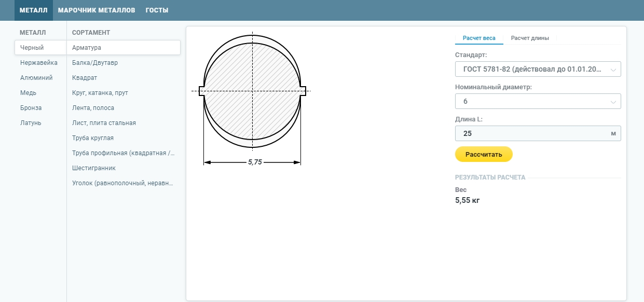Open the Марочник металлов menu
644x302 pixels.
(x=97, y=10)
